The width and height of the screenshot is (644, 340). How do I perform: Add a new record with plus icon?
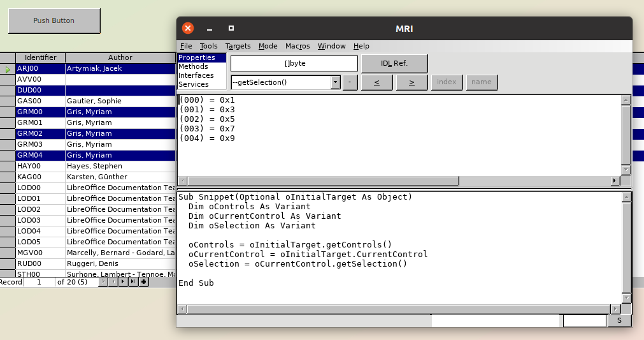[x=144, y=282]
